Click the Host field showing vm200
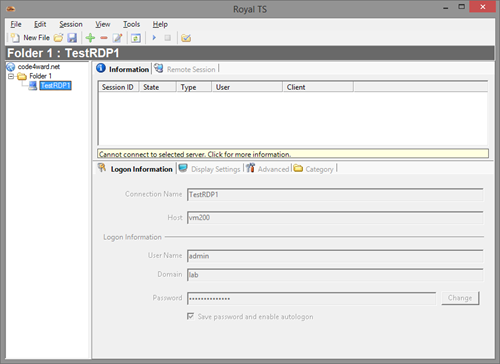This screenshot has width=500, height=364. 335,217
